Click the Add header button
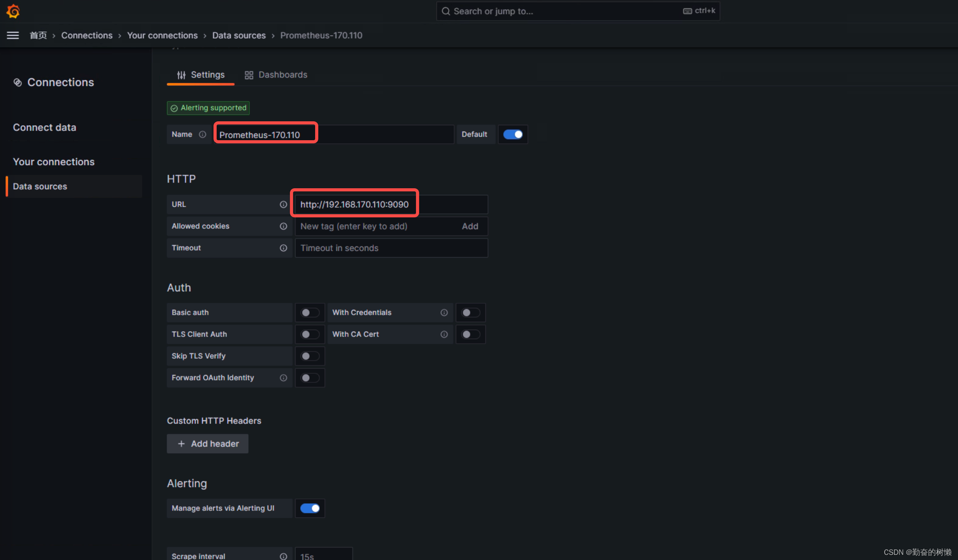This screenshot has width=958, height=560. 208,444
